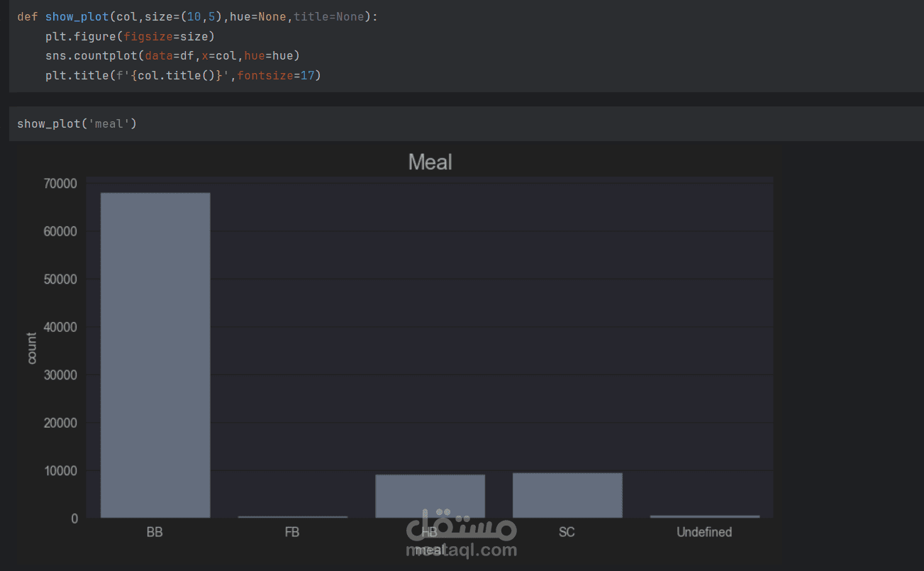Click the "count" y-axis label
Screen dimensions: 924x571
click(x=31, y=348)
